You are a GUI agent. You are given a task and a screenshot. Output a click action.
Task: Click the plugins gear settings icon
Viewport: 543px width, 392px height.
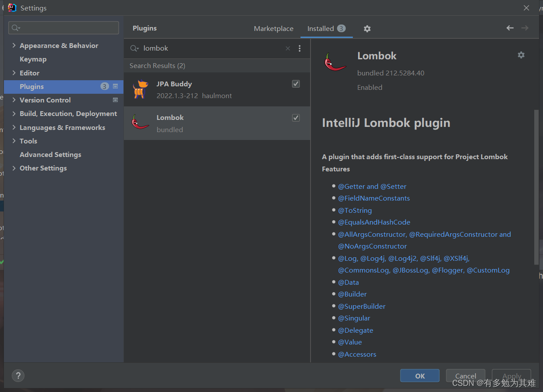367,29
